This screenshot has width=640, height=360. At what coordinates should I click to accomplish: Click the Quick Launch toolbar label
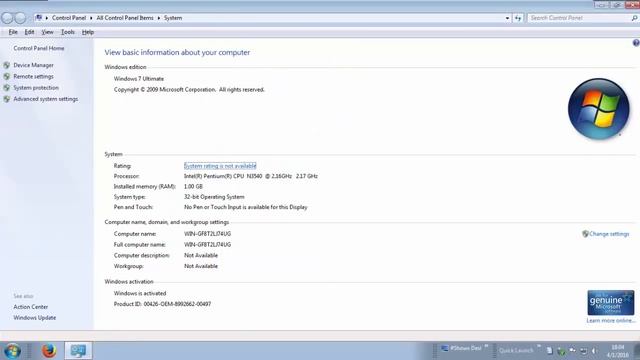(516, 350)
